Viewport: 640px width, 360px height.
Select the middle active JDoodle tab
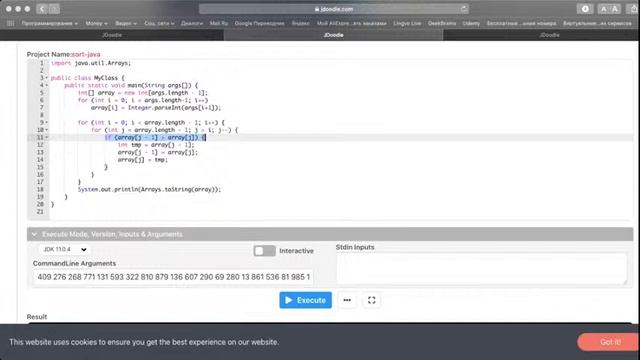[333, 35]
